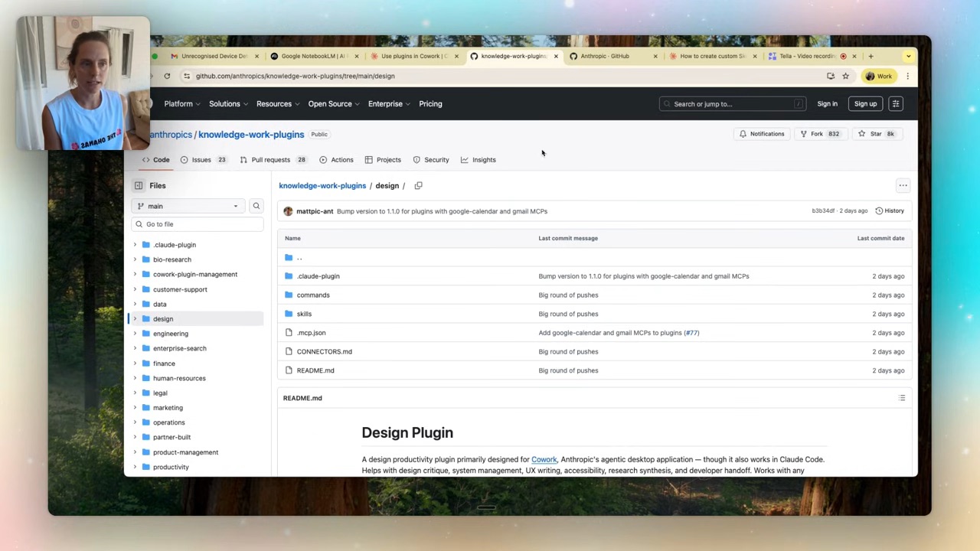Expand the Enterprise menu
This screenshot has height=551, width=980.
click(x=389, y=104)
